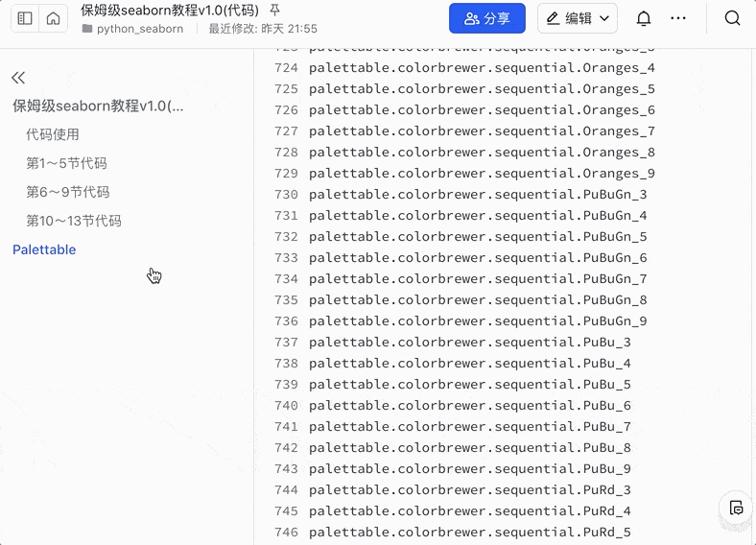Click code line 727 Oranges_7
Screen dimensions: 756x545
coord(482,131)
